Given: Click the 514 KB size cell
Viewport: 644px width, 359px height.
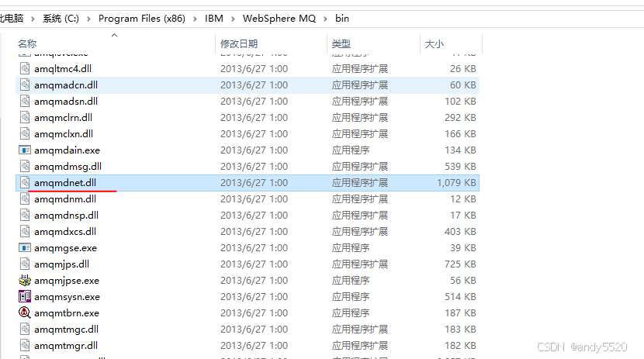Looking at the screenshot, I should pyautogui.click(x=460, y=297).
